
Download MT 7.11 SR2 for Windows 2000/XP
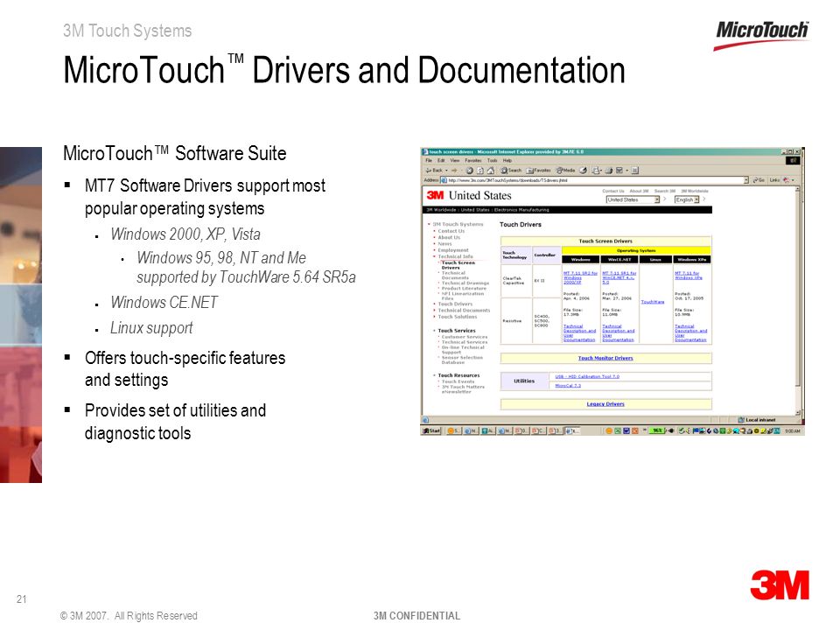point(580,277)
